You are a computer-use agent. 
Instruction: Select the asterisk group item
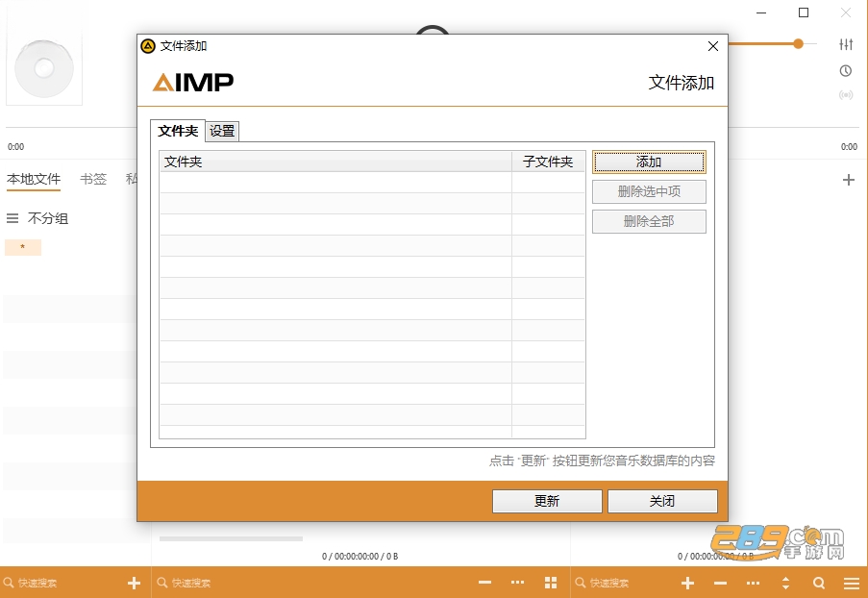(x=23, y=247)
